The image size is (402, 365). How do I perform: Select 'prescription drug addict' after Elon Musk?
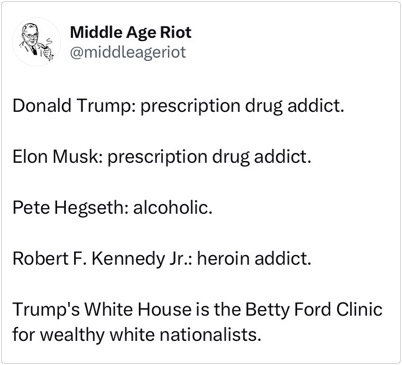(208, 157)
